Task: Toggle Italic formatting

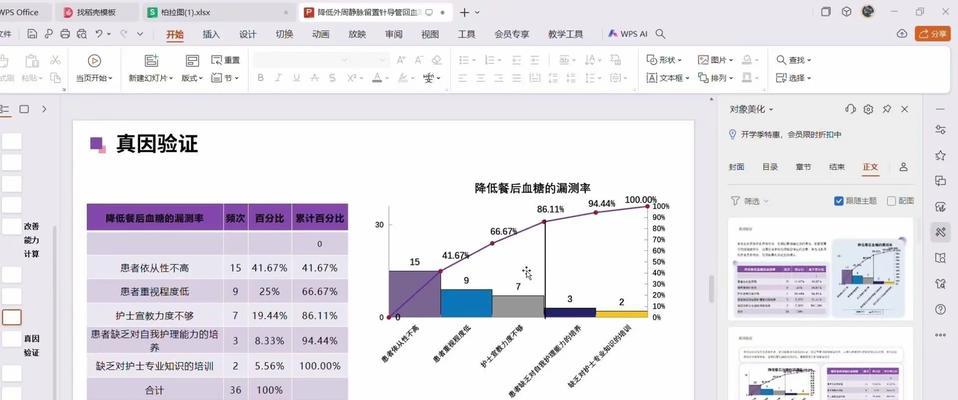Action: click(279, 78)
